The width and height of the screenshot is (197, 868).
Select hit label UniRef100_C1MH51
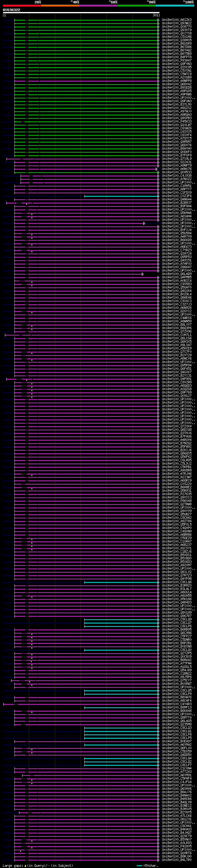point(177,186)
